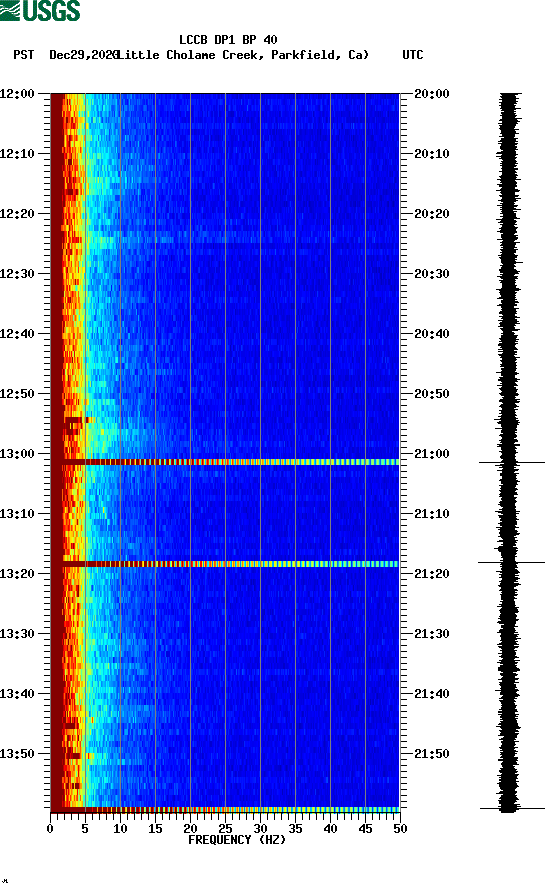Click the 'PST' timezone label
Screen dimensions: 552x892
24,55
